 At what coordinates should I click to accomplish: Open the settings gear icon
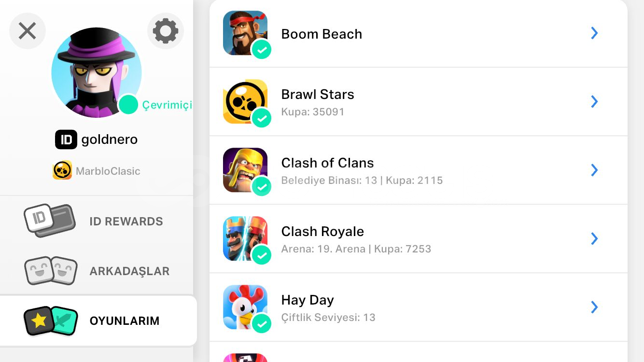[165, 31]
